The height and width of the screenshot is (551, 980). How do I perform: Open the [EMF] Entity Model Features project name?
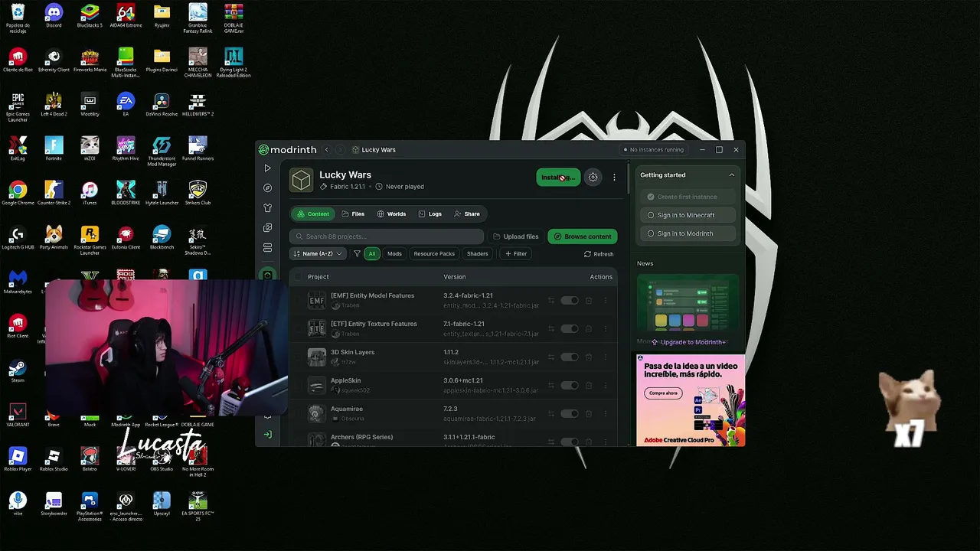click(372, 295)
